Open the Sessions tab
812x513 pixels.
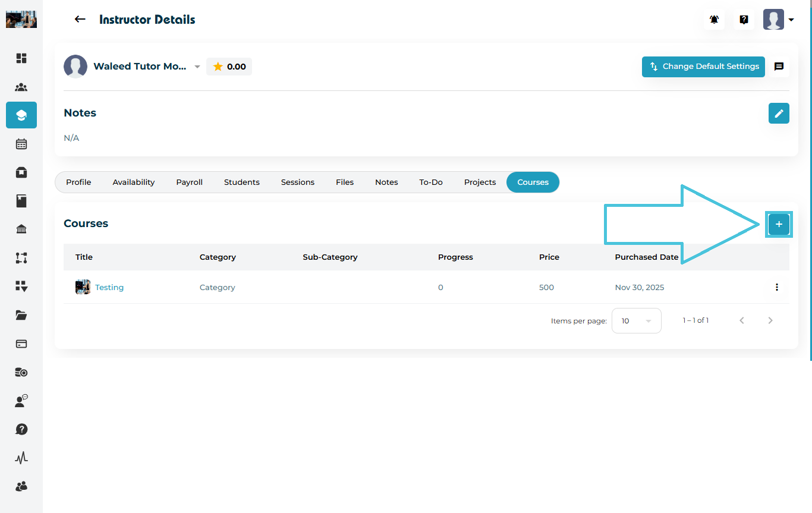pyautogui.click(x=297, y=182)
